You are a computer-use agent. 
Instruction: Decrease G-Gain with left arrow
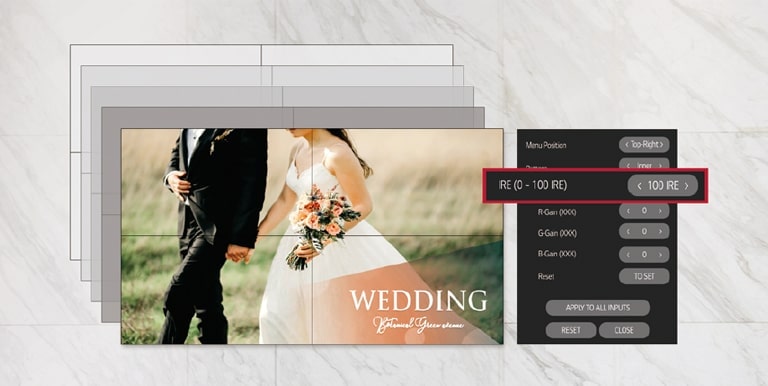point(628,231)
